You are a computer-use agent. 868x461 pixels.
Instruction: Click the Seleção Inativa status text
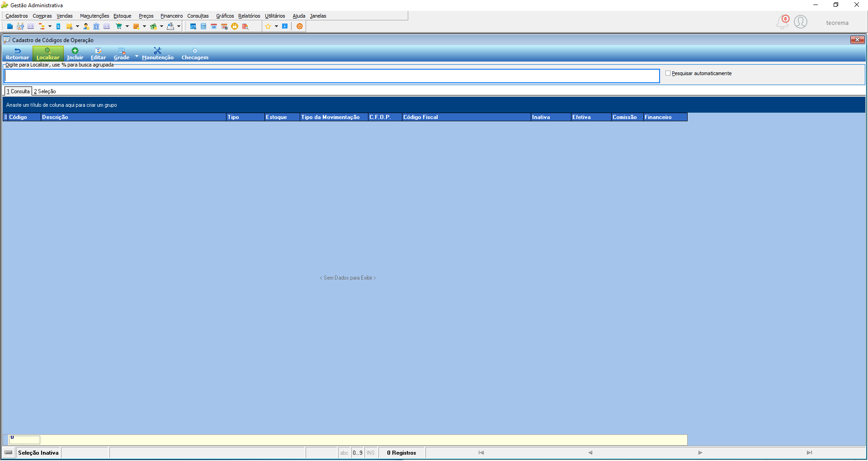(x=38, y=453)
